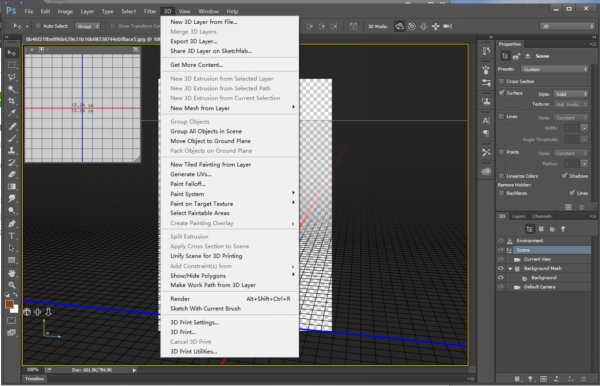The image size is (600, 386).
Task: Open the Timeline tab
Action: pos(34,379)
